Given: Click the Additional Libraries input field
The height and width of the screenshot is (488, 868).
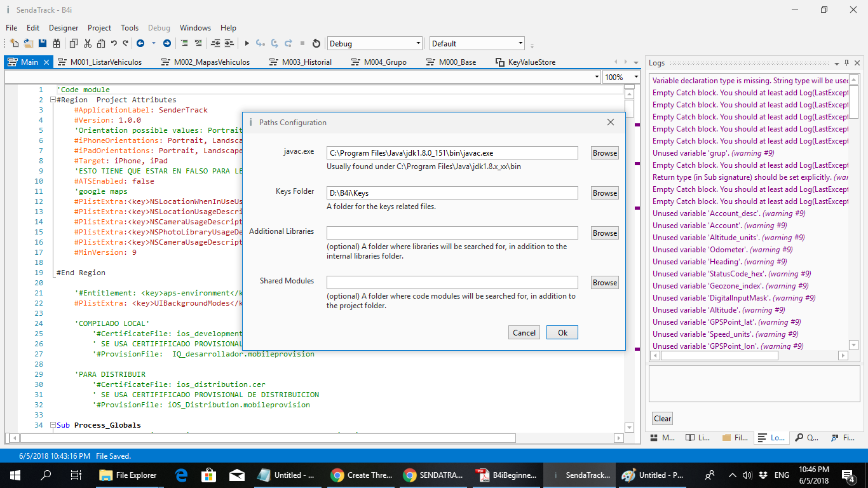Looking at the screenshot, I should [452, 233].
